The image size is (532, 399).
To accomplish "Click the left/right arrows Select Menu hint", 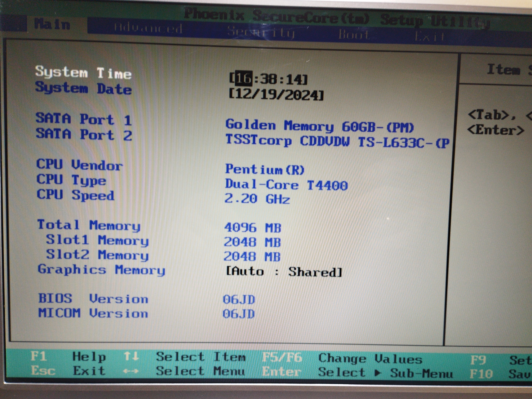I will coord(184,371).
